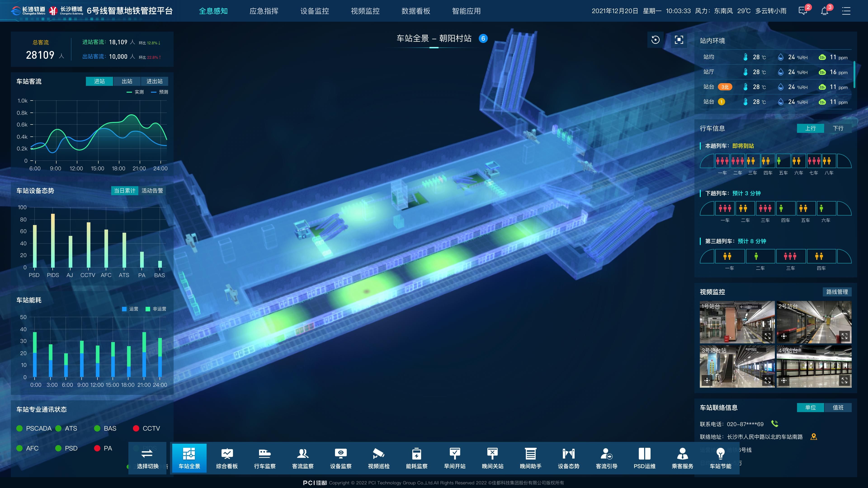Click the address location pin icon
The height and width of the screenshot is (488, 868).
pyautogui.click(x=814, y=436)
